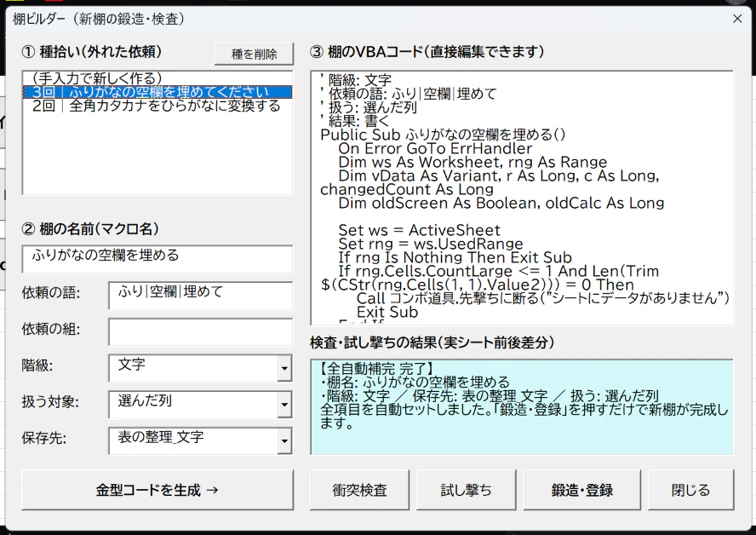Image resolution: width=756 pixels, height=535 pixels.
Task: Click the 表の整理_文字 value in 保存先 combo
Action: coord(161,436)
